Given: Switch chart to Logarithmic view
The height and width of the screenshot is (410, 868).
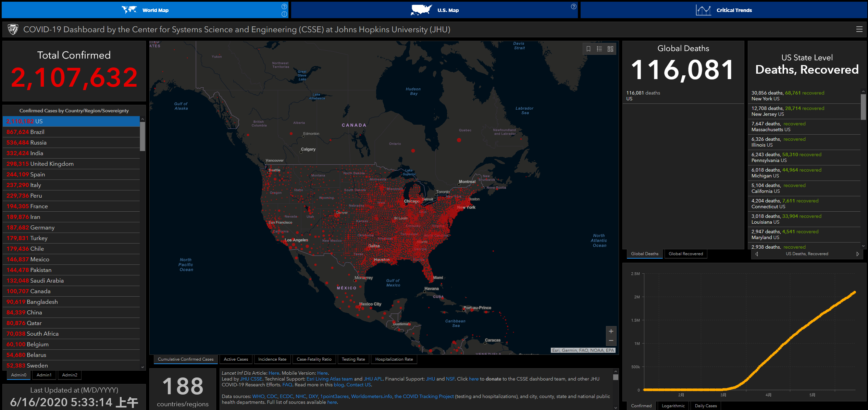Looking at the screenshot, I should pyautogui.click(x=673, y=406).
